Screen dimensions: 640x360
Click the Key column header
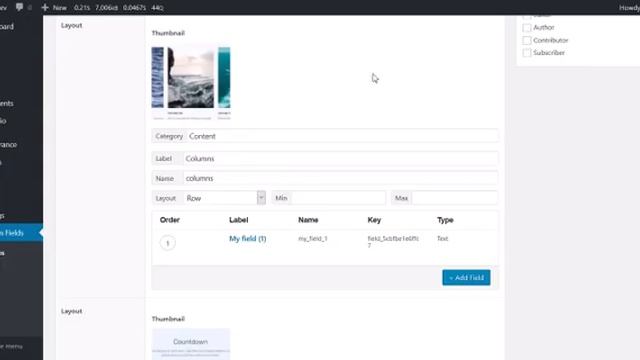374,220
